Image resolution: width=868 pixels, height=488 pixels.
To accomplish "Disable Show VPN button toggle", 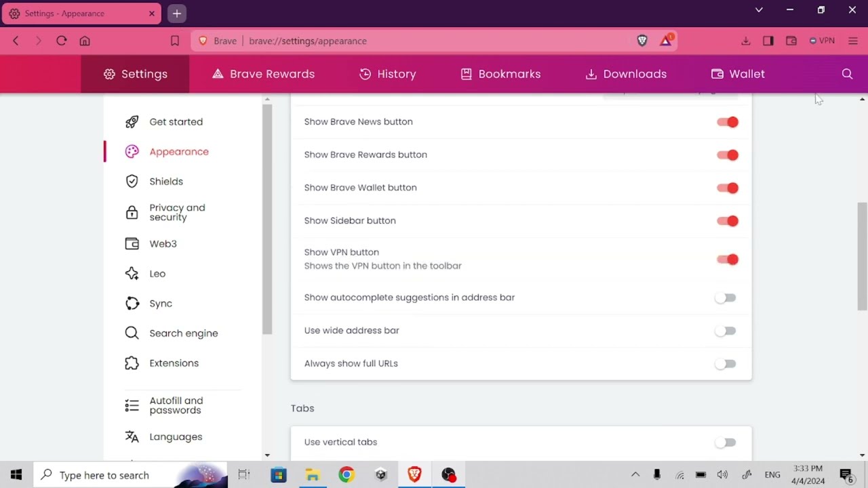I will 727,260.
